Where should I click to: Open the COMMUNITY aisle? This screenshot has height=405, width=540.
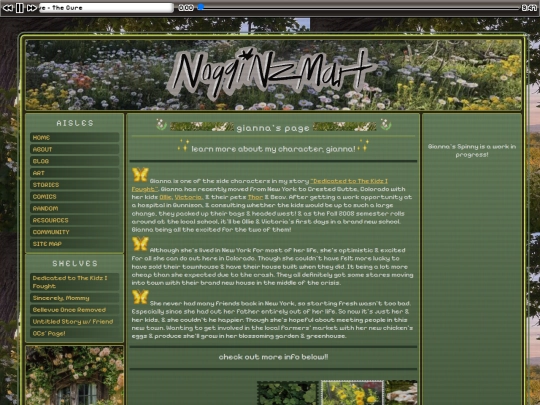point(74,232)
